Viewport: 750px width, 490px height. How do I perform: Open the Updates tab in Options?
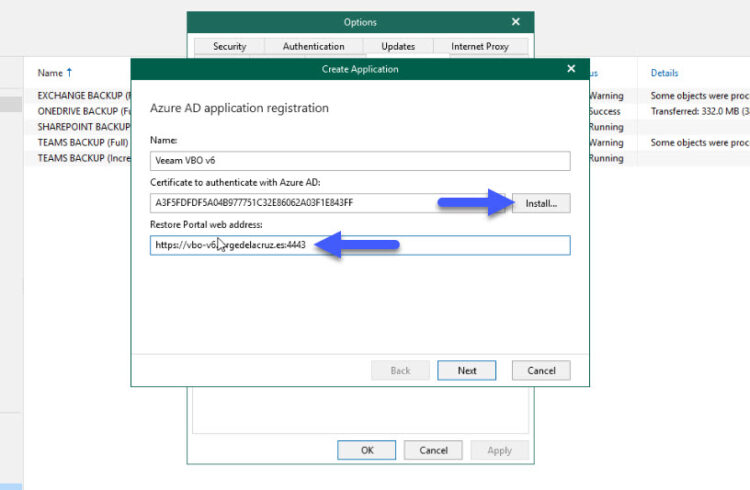click(x=398, y=46)
